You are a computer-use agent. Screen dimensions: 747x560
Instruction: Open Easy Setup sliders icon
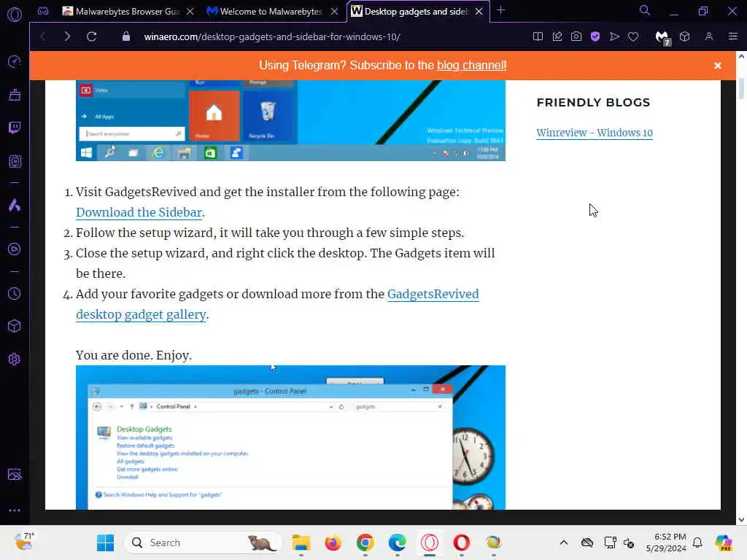[x=733, y=36]
